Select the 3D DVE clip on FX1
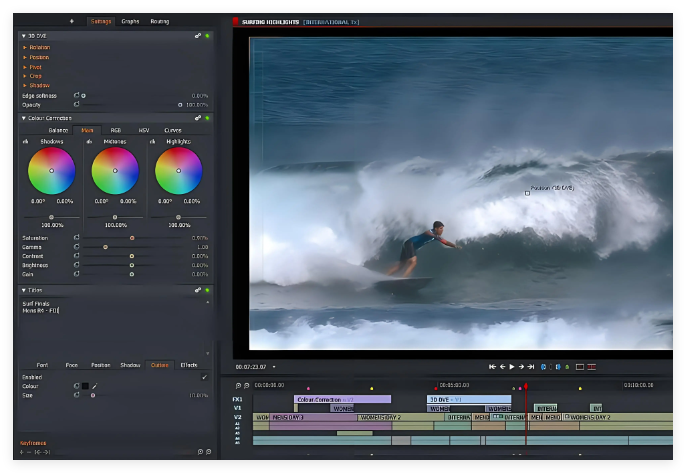The image size is (686, 473). point(469,399)
